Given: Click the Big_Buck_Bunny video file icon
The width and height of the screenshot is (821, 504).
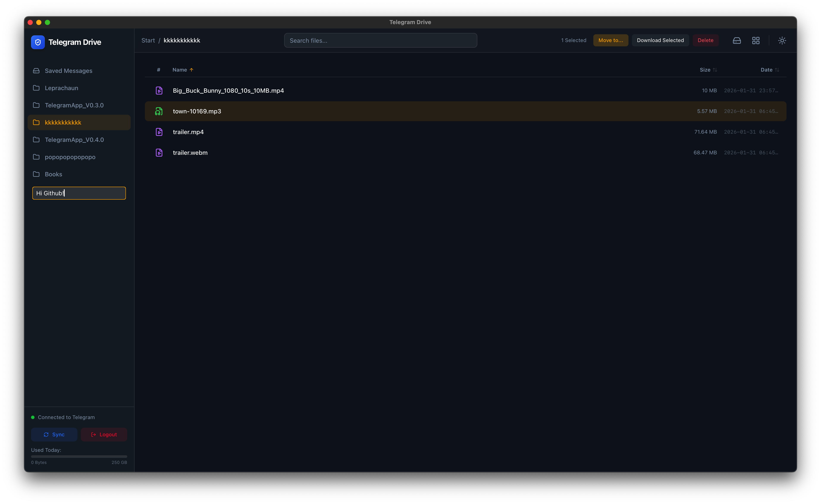Looking at the screenshot, I should [159, 91].
